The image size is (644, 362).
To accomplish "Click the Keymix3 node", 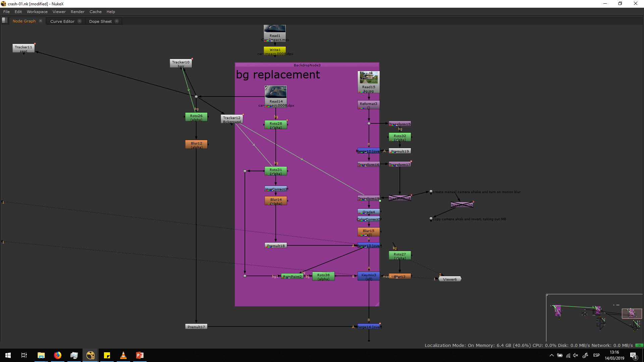I will (369, 277).
